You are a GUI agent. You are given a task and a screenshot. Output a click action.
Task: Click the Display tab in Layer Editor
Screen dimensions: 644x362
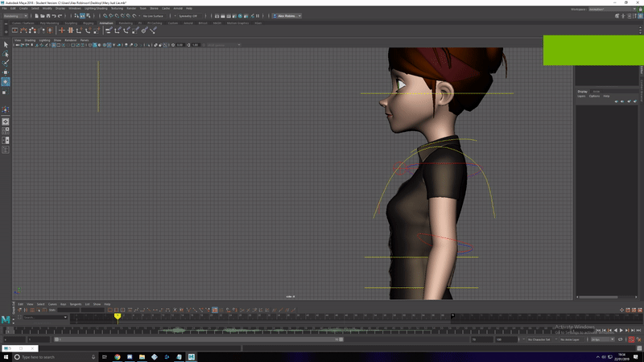click(582, 92)
